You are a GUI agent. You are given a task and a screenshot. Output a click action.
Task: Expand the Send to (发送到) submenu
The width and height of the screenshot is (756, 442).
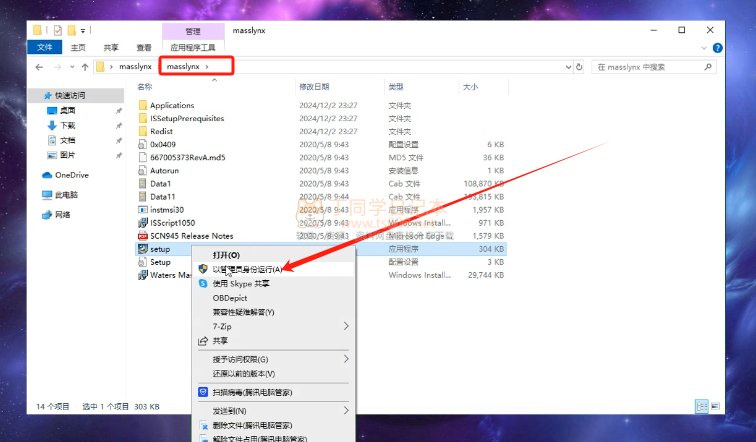(x=346, y=411)
